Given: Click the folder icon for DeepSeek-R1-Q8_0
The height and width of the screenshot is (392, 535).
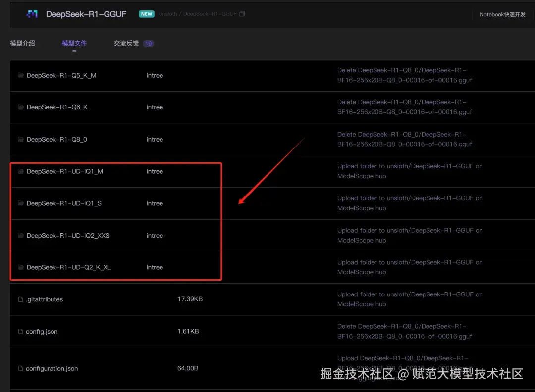Looking at the screenshot, I should (21, 140).
